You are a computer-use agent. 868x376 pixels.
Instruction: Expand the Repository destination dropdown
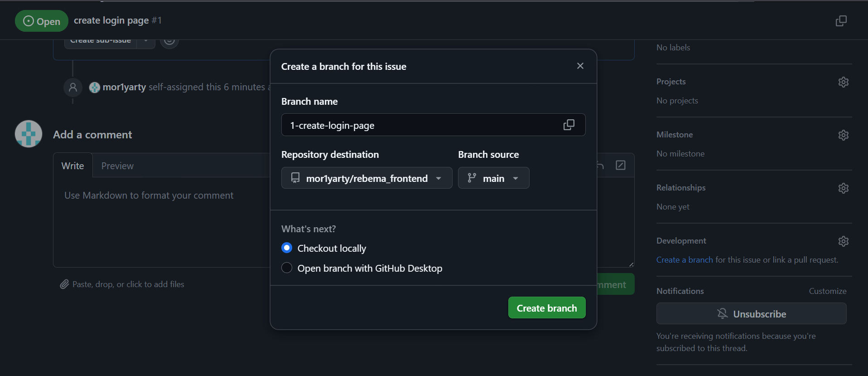366,178
